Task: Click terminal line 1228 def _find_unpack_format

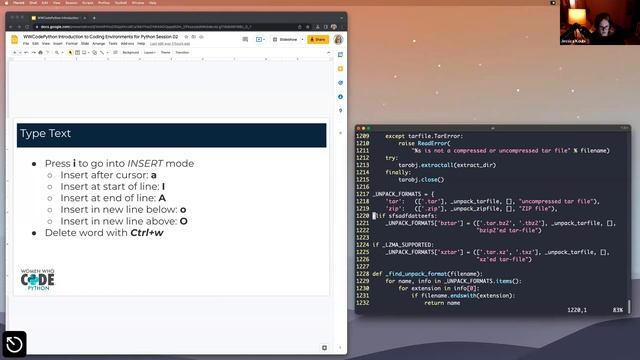Action: (427, 274)
